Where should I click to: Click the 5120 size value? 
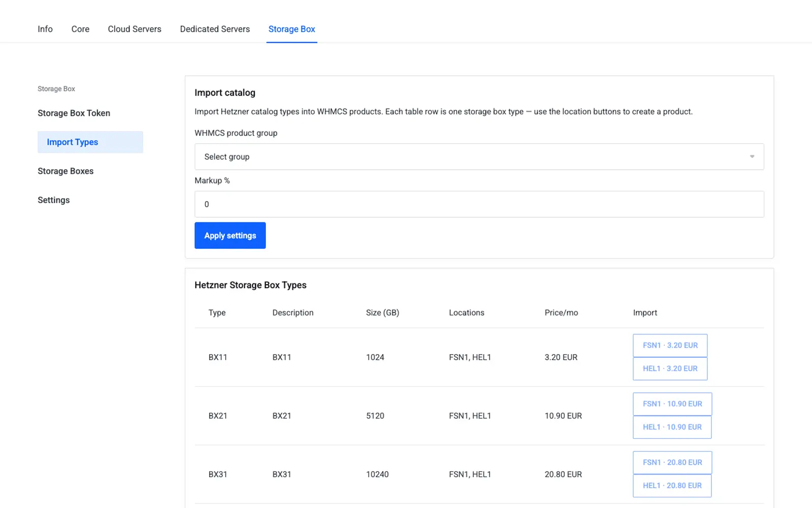point(375,416)
